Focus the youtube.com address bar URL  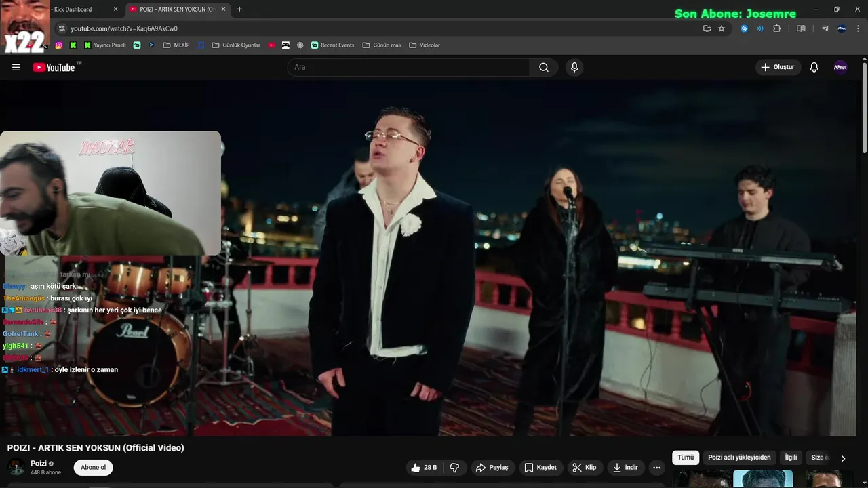pos(124,28)
